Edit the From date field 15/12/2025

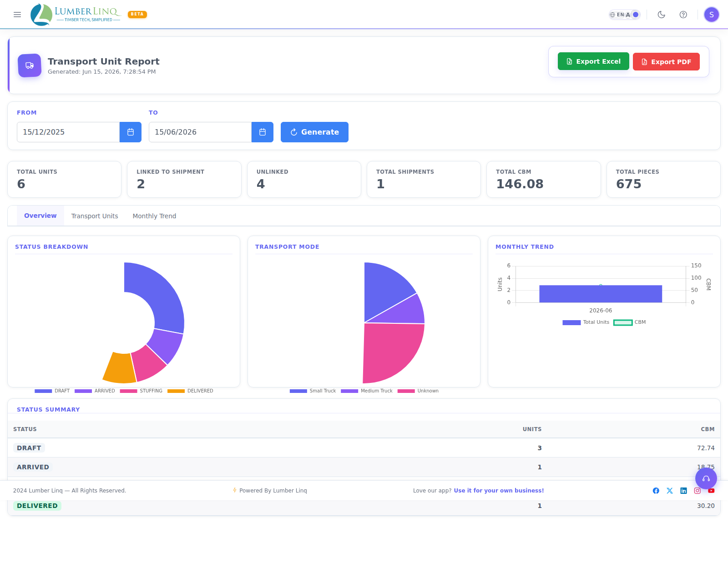pyautogui.click(x=68, y=132)
